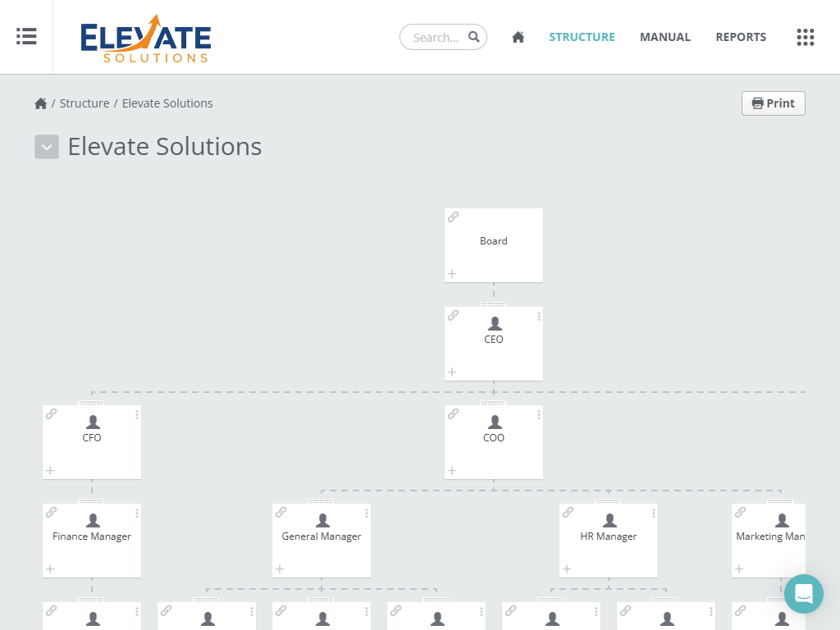The image size is (840, 630).
Task: Click the HR Manager label text
Action: pyautogui.click(x=609, y=536)
